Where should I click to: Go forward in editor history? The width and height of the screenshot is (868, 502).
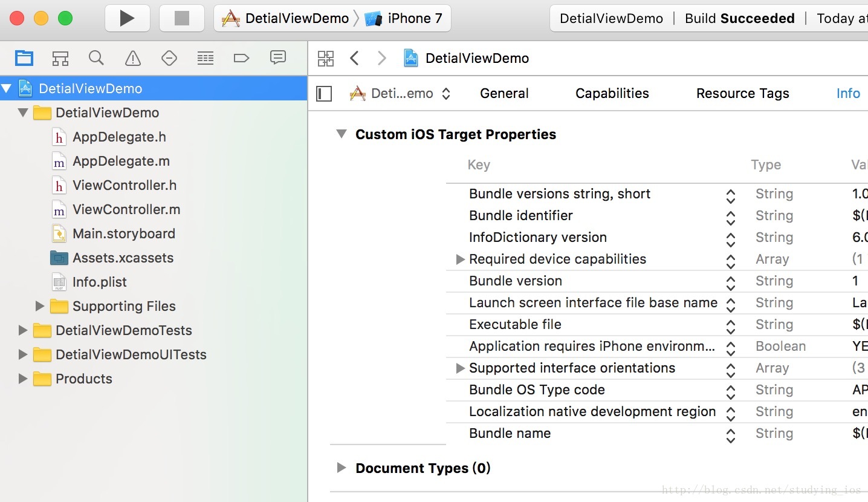[x=381, y=58]
